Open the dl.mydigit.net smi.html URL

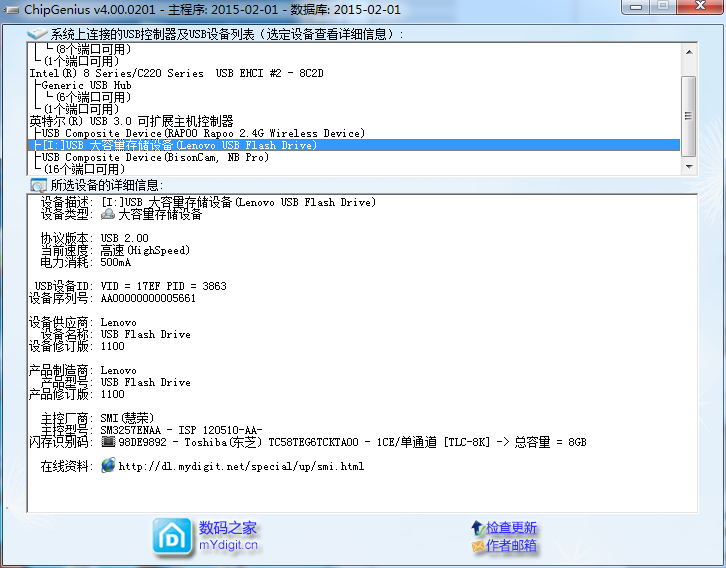[x=241, y=466]
